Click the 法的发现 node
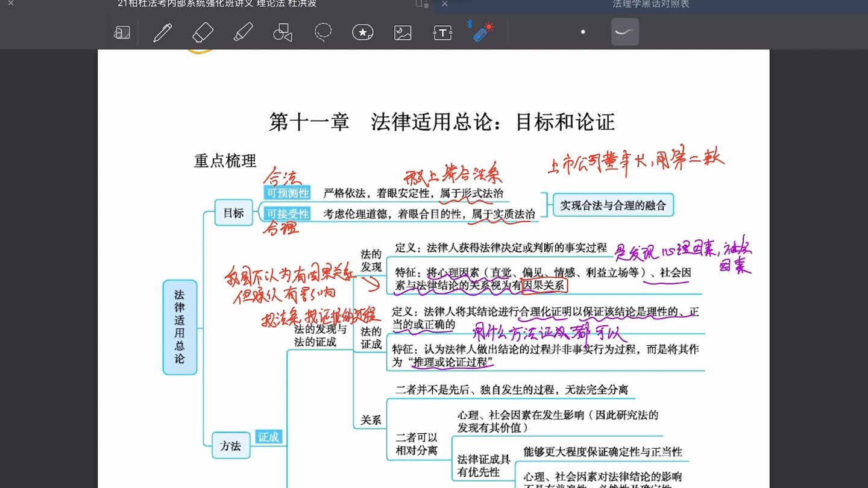 pyautogui.click(x=371, y=261)
